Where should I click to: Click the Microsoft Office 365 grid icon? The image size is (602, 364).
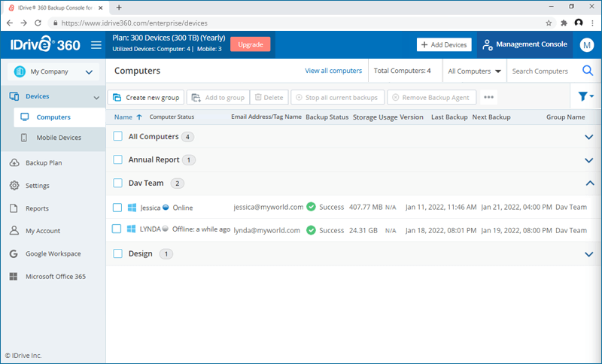pyautogui.click(x=14, y=277)
